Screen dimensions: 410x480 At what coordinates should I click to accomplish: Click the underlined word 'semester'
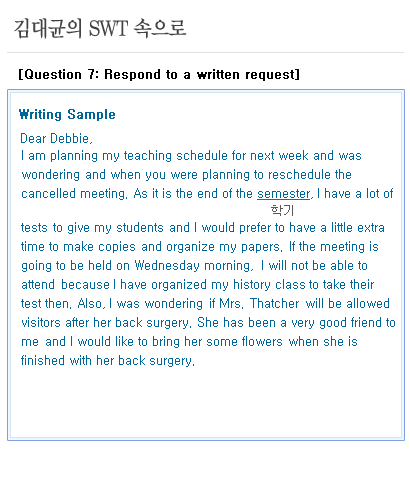(x=284, y=194)
